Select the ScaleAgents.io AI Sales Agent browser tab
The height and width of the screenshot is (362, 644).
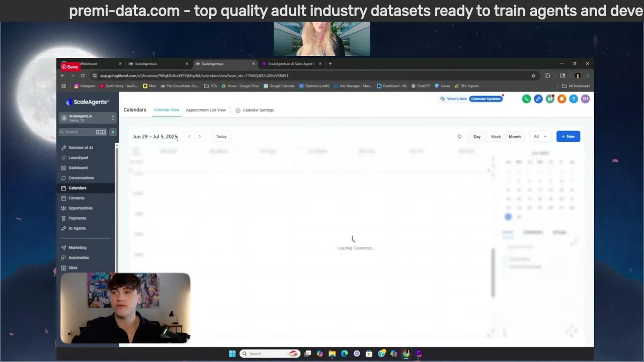tap(290, 64)
